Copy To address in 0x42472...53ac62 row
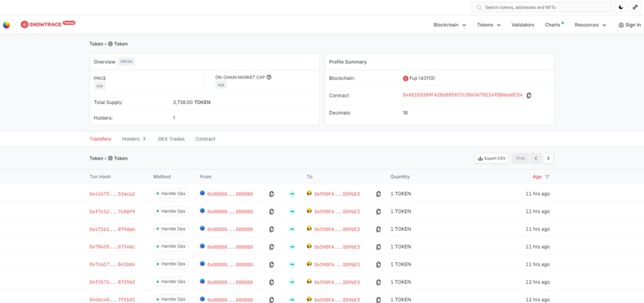The height and width of the screenshot is (303, 644). tap(379, 194)
